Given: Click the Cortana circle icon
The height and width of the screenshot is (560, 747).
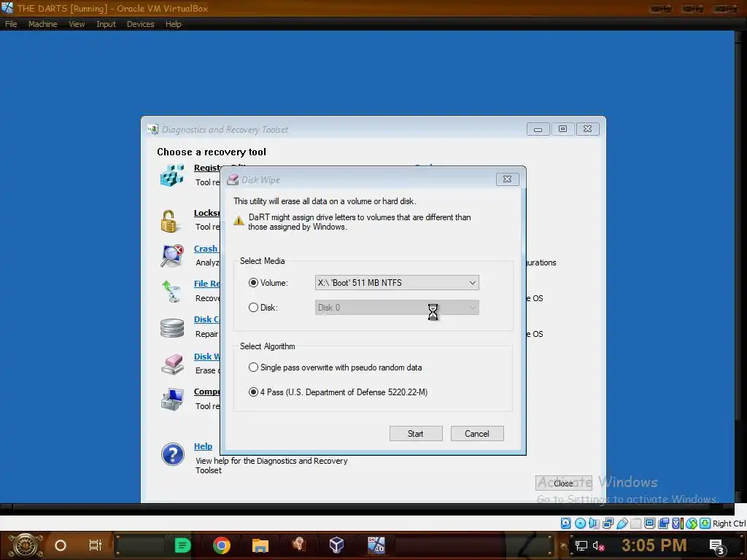Looking at the screenshot, I should point(61,545).
